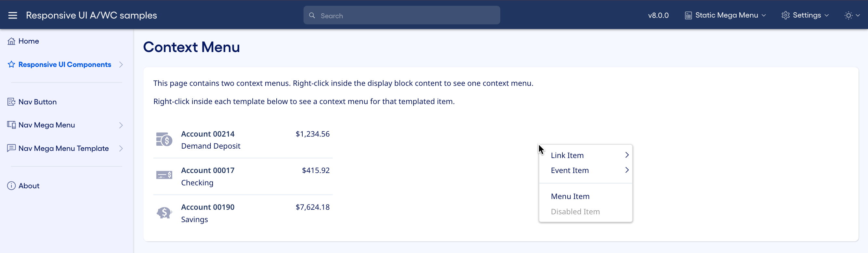Viewport: 868px width, 253px height.
Task: Select Menu Item from the context menu
Action: coord(570,196)
